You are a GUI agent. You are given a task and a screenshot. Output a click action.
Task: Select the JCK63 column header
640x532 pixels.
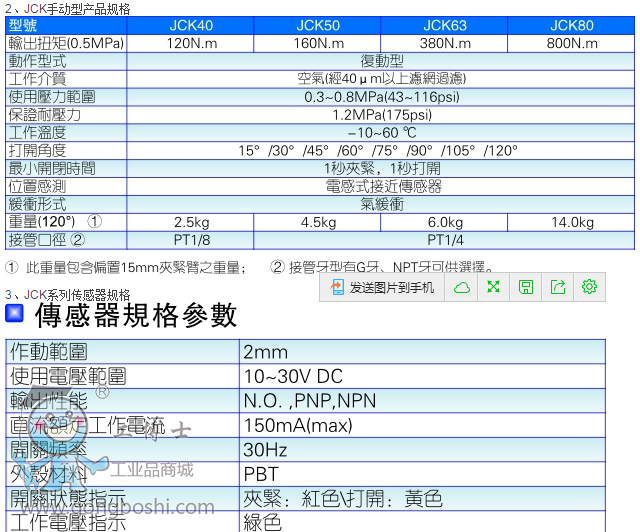(445, 26)
